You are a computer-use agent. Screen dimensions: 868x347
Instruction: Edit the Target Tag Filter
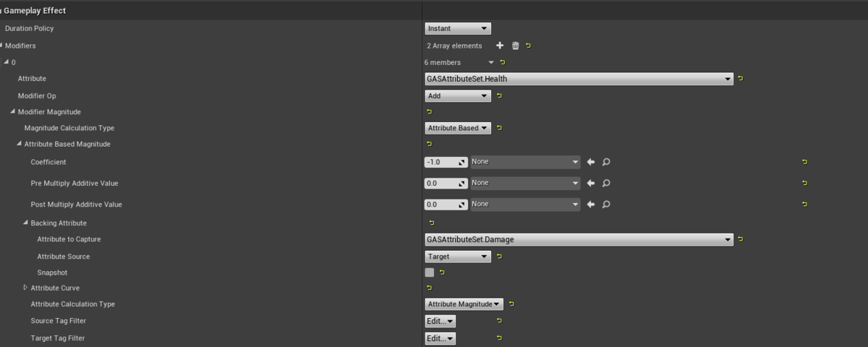pyautogui.click(x=441, y=338)
